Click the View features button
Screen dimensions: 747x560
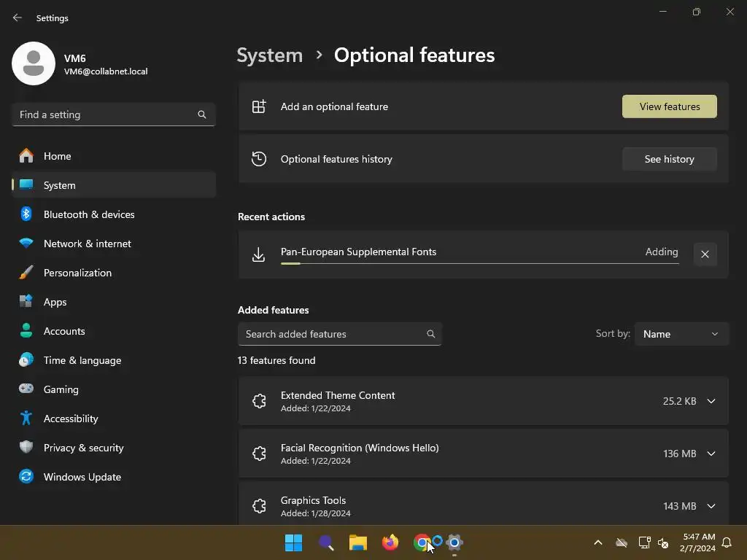click(670, 106)
